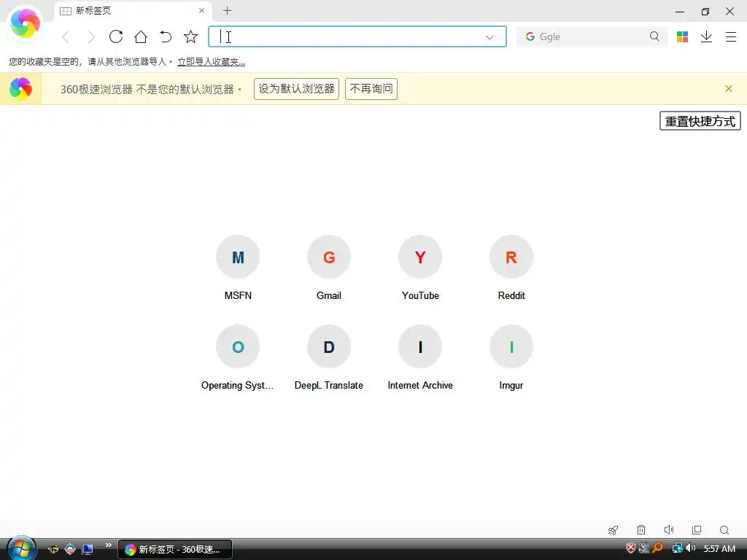
Task: Open a new tab with plus
Action: pos(228,10)
